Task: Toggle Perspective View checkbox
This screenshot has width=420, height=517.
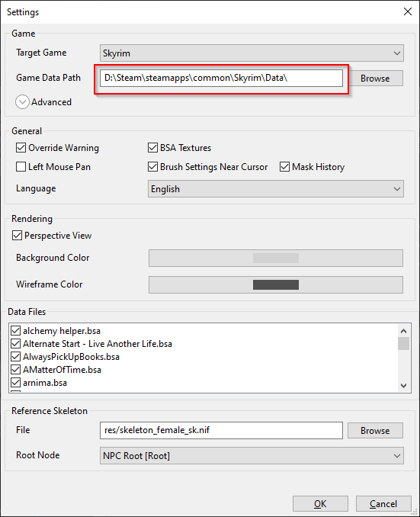Action: [17, 236]
